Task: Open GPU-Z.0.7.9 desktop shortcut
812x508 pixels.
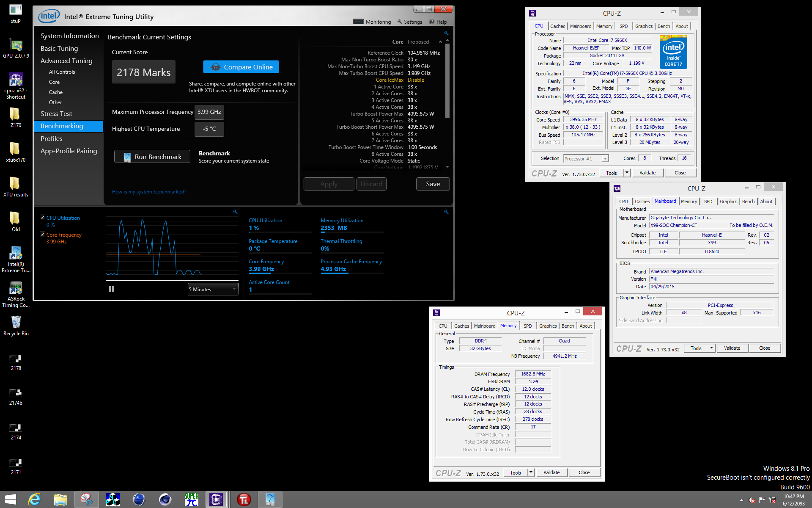Action: pyautogui.click(x=16, y=48)
